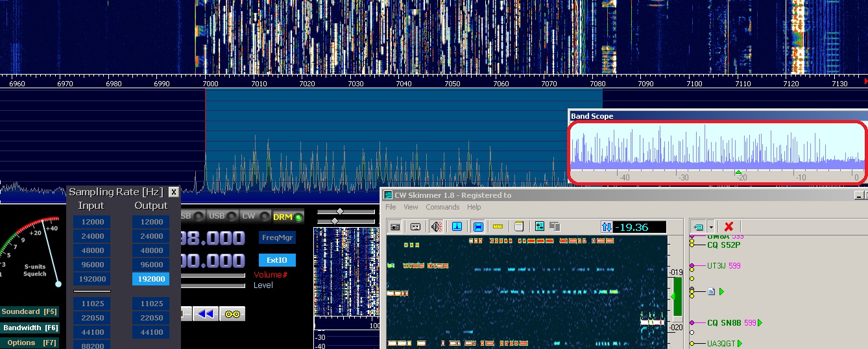The height and width of the screenshot is (349, 868).
Task: Click the Options [F7] button
Action: point(29,343)
